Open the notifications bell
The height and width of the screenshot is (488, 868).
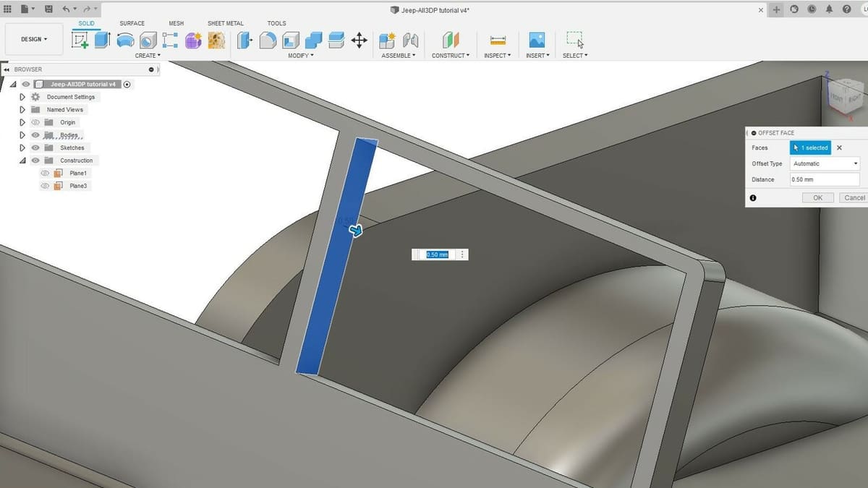[829, 9]
